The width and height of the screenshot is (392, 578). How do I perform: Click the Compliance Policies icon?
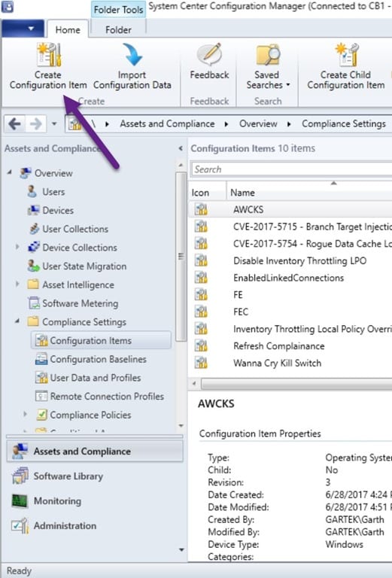[x=41, y=415]
